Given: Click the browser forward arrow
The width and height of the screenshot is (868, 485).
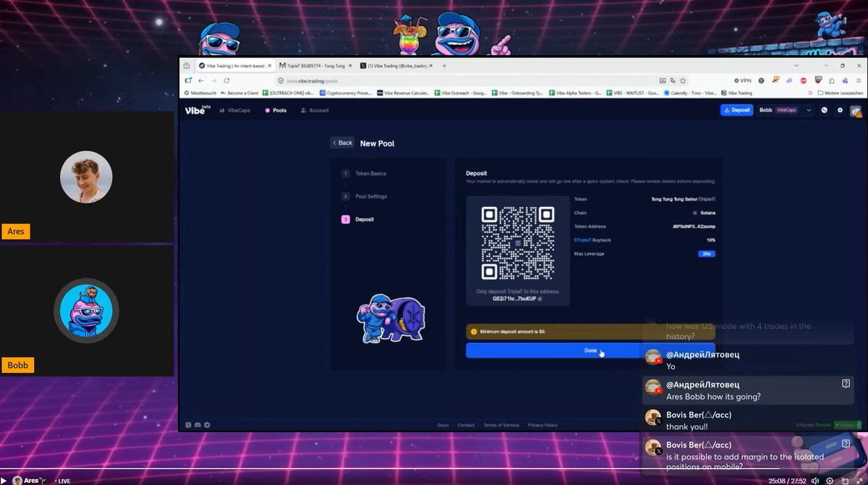Looking at the screenshot, I should point(213,80).
